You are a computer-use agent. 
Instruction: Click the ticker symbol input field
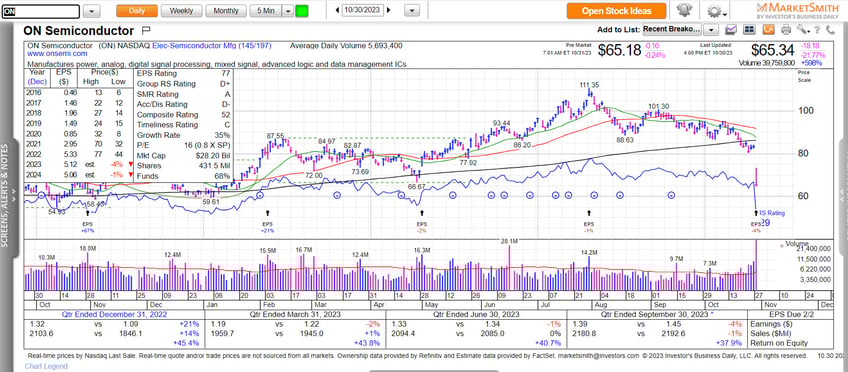pos(41,11)
